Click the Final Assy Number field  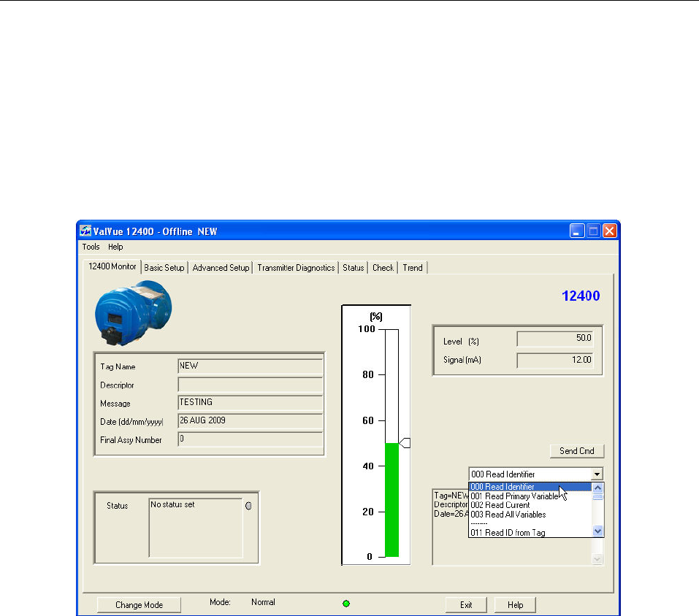(251, 439)
